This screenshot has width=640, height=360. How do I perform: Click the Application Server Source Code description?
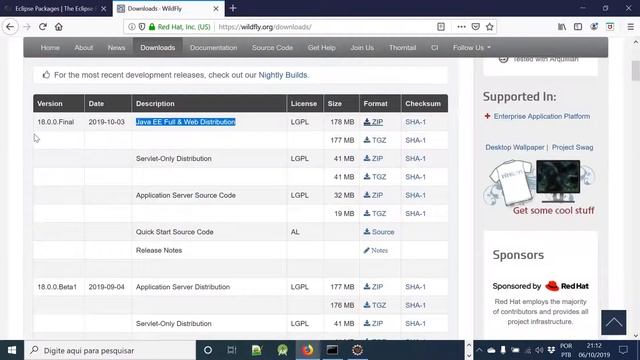tap(186, 196)
